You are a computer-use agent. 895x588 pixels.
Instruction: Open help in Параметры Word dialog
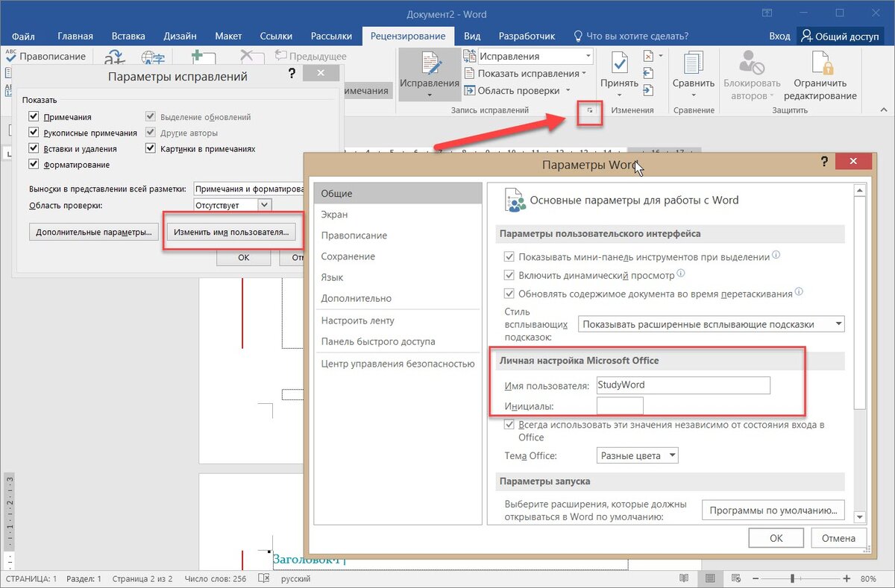824,162
